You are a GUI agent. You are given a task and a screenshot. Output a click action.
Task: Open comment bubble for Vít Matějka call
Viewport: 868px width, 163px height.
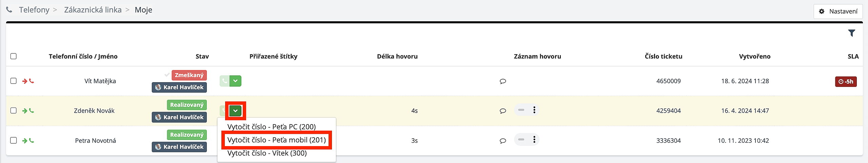click(503, 81)
